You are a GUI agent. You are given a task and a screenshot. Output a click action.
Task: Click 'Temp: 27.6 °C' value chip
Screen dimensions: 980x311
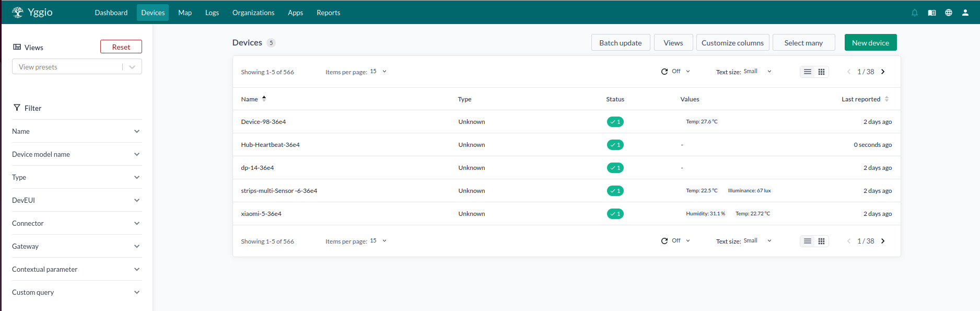(x=702, y=122)
